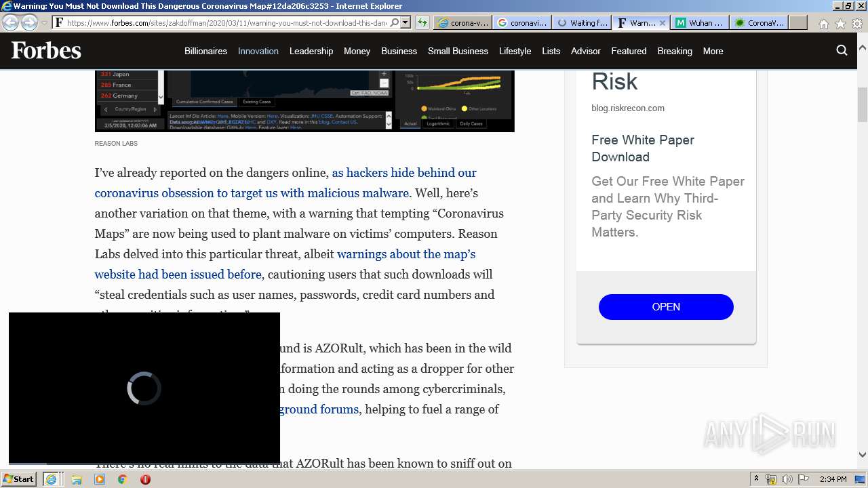The height and width of the screenshot is (488, 868).
Task: Switch to the CoronaV... tab
Action: 759,22
